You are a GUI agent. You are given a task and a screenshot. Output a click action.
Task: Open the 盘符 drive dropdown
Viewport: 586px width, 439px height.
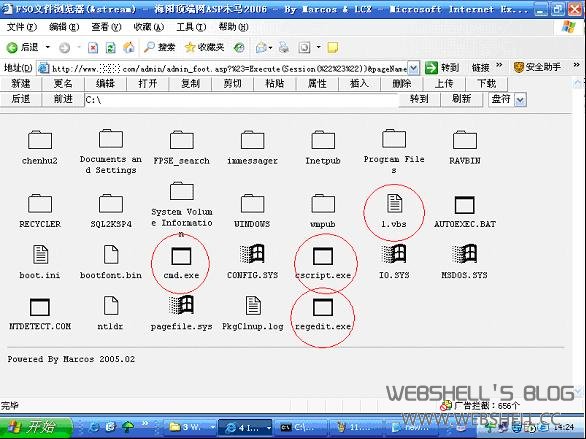(508, 99)
